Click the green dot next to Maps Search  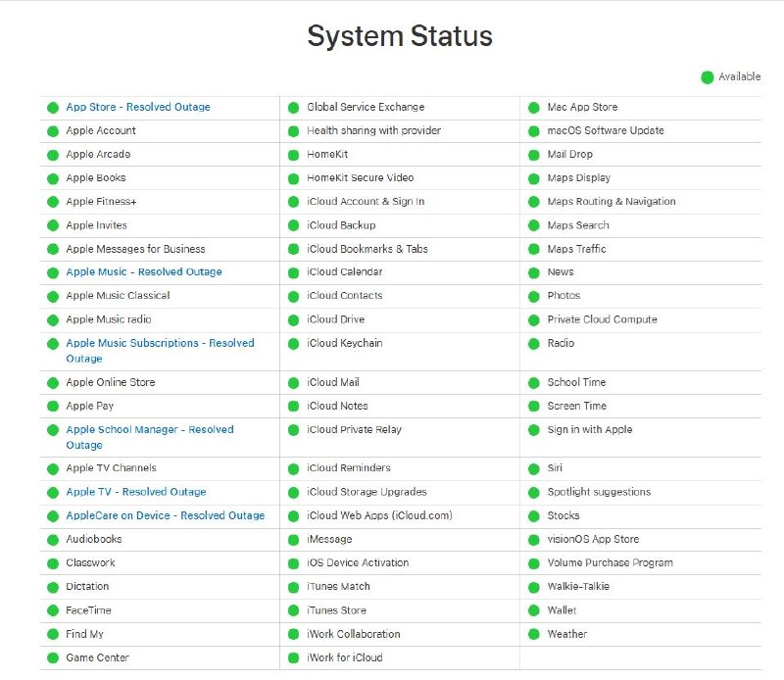click(534, 226)
